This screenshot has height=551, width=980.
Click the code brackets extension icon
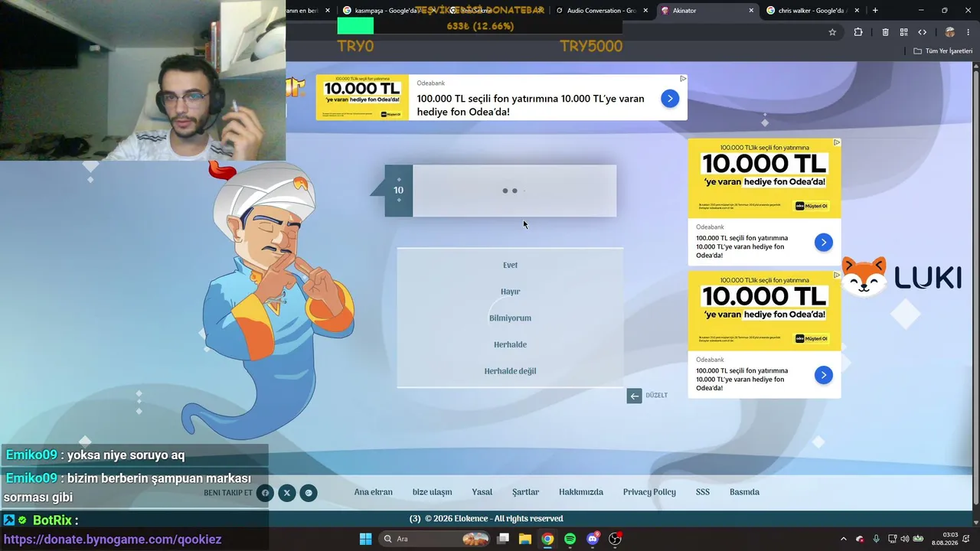922,32
